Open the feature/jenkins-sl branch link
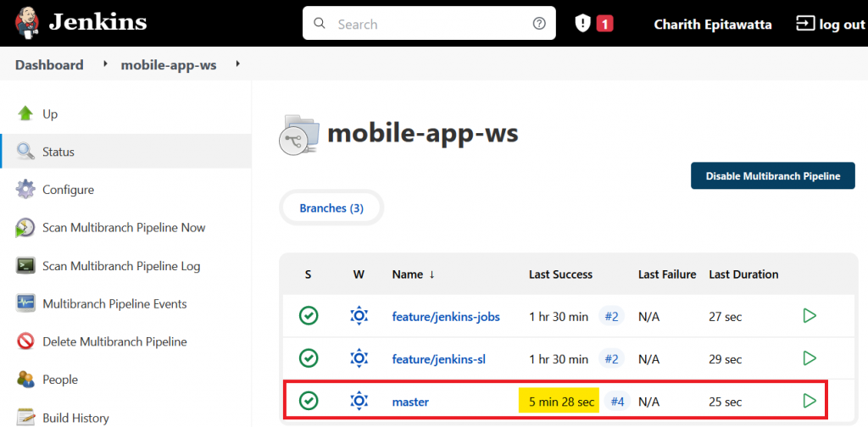Screen dimensions: 868x427 (x=438, y=359)
